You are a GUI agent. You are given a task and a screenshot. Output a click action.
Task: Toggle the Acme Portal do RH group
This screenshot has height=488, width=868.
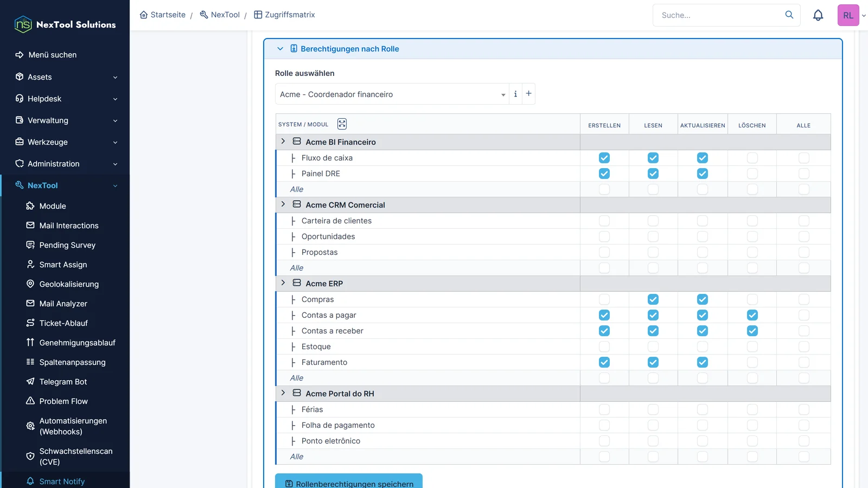click(283, 393)
